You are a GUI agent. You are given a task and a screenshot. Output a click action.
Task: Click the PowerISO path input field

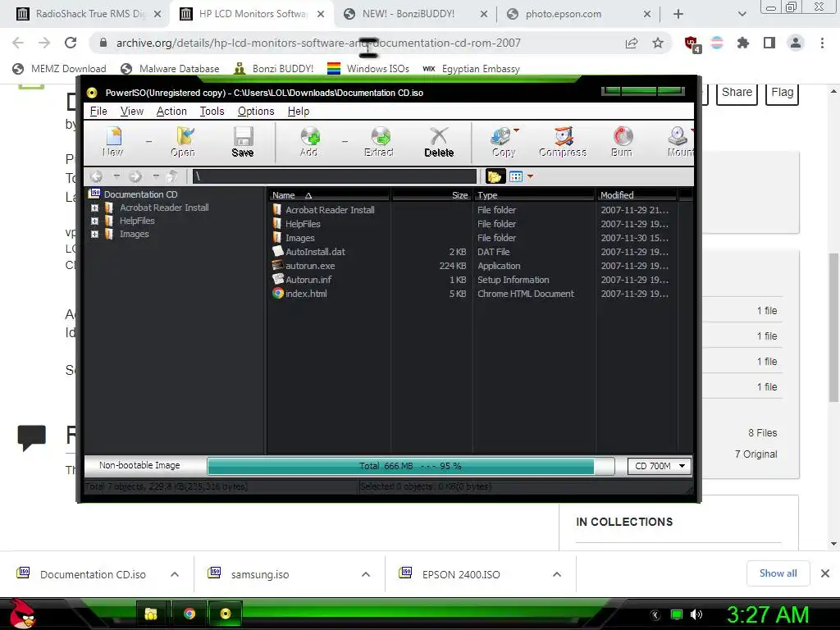(335, 176)
